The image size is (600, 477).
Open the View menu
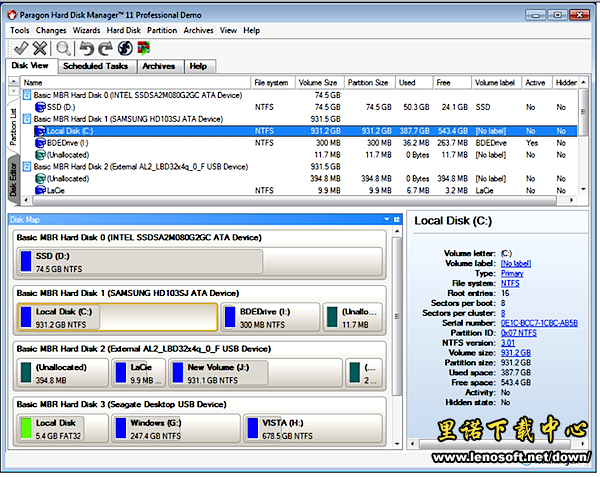(x=228, y=31)
